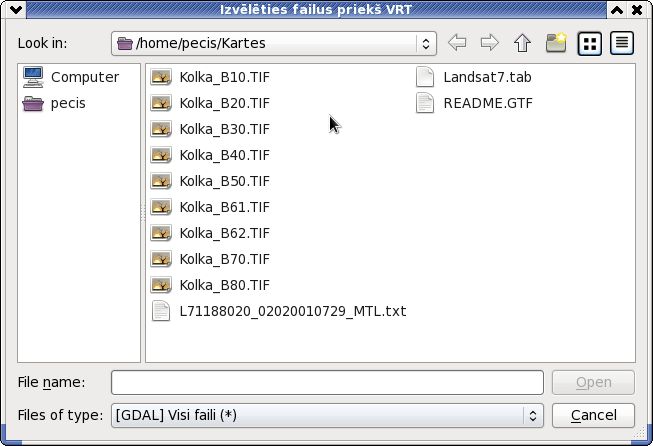
Task: Select the Kolka_B10.TIF image file
Action: 210,77
